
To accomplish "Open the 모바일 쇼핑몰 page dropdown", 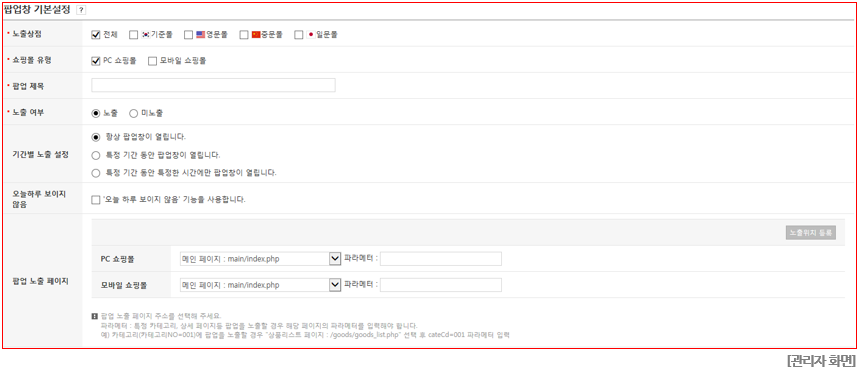I will tap(260, 285).
